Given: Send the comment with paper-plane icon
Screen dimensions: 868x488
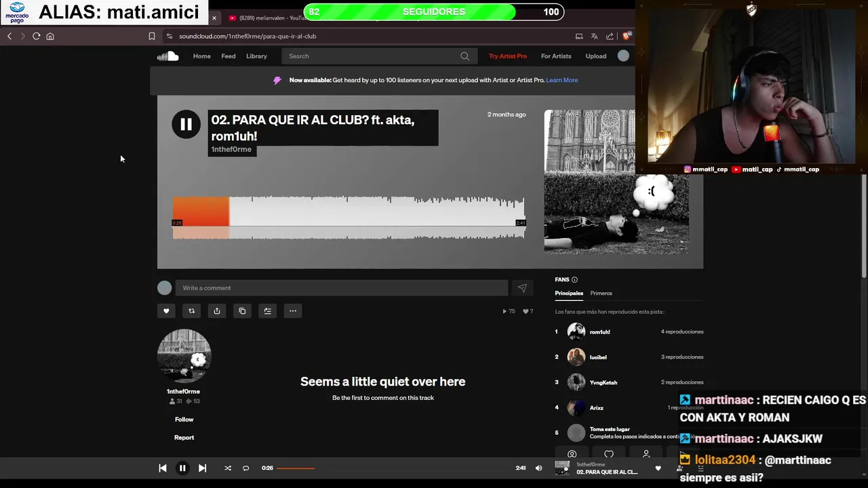Looking at the screenshot, I should coord(522,288).
